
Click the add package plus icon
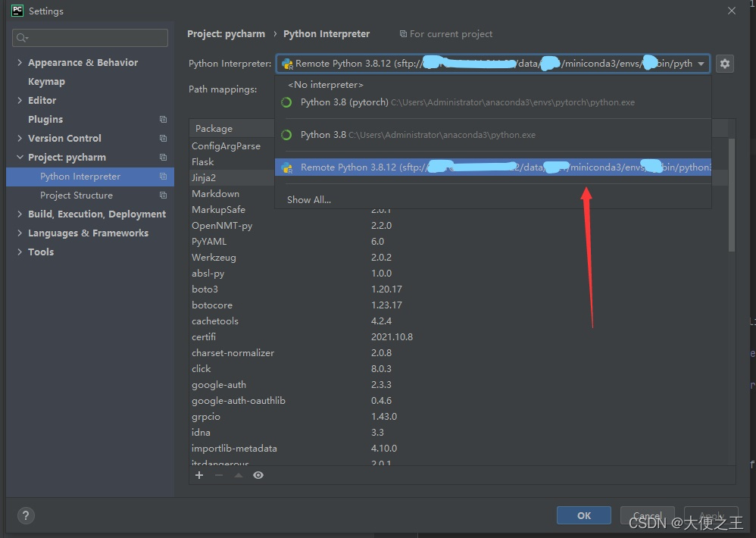tap(199, 475)
